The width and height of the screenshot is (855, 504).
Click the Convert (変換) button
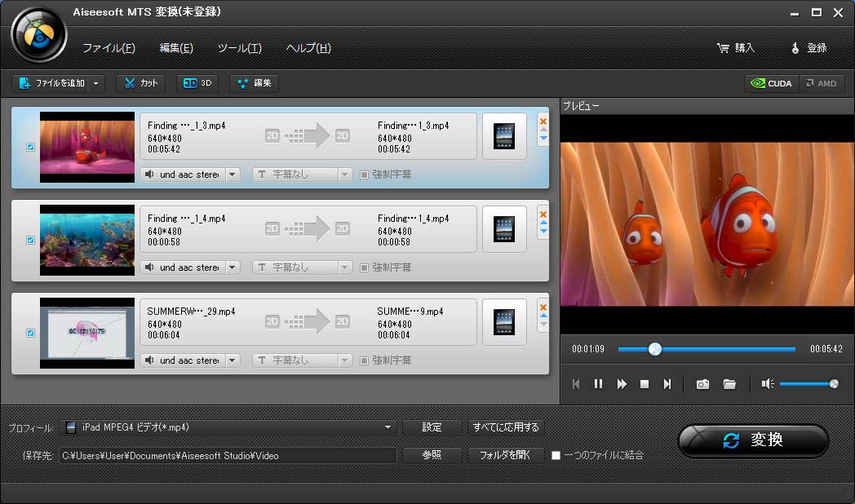[x=753, y=440]
